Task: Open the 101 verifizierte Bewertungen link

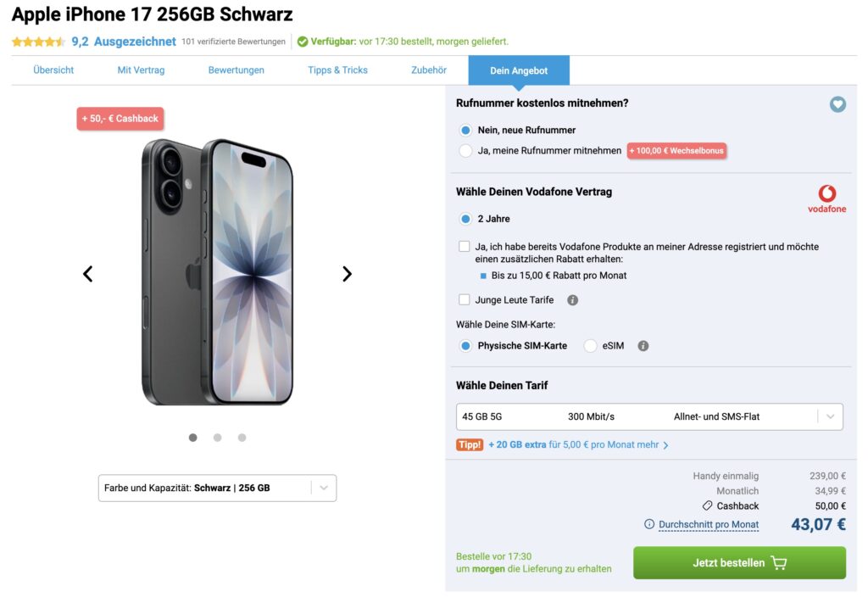Action: pos(233,42)
